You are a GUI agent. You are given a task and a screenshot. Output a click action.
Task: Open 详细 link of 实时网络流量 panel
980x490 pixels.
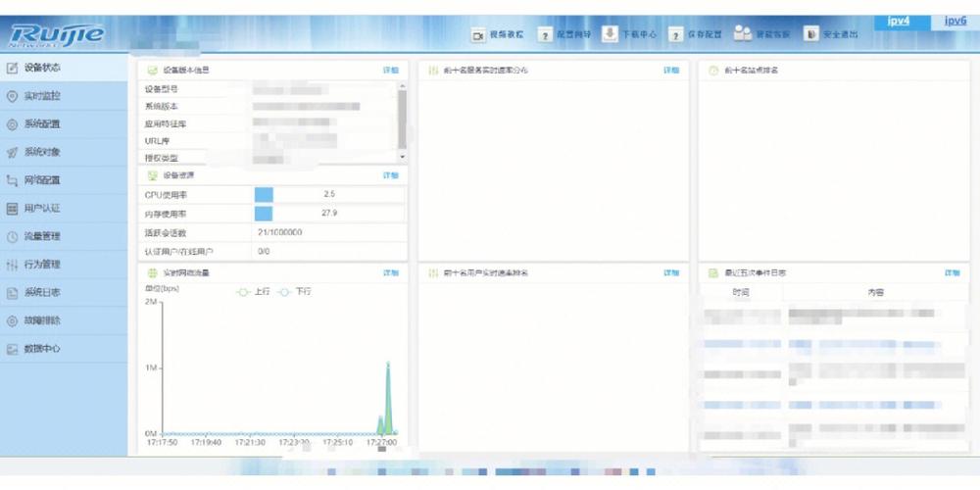(391, 273)
